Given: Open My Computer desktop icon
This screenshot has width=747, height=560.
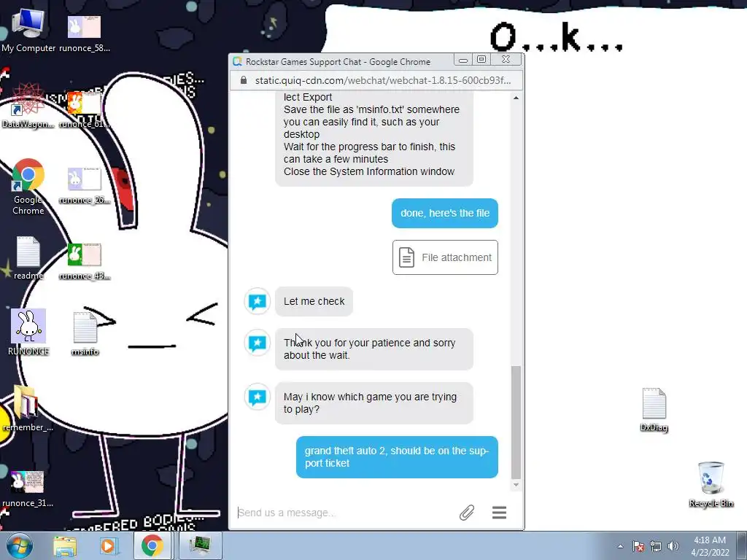Looking at the screenshot, I should coord(28,29).
